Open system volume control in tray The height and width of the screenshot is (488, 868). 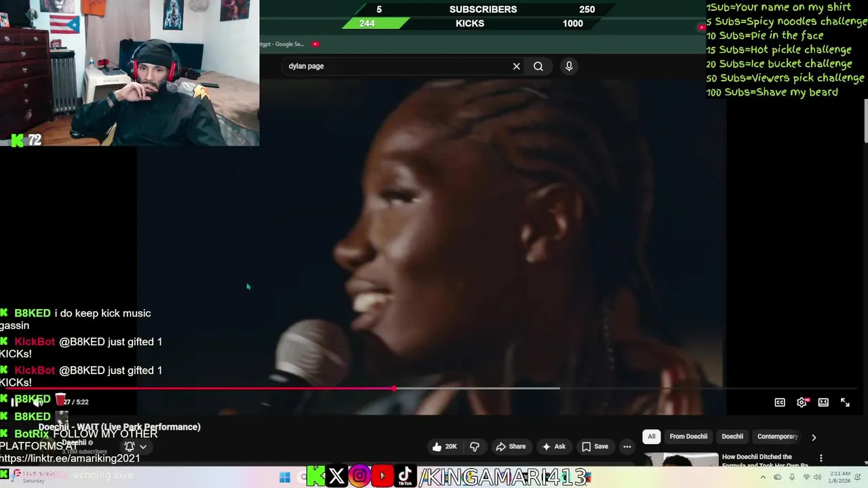818,479
